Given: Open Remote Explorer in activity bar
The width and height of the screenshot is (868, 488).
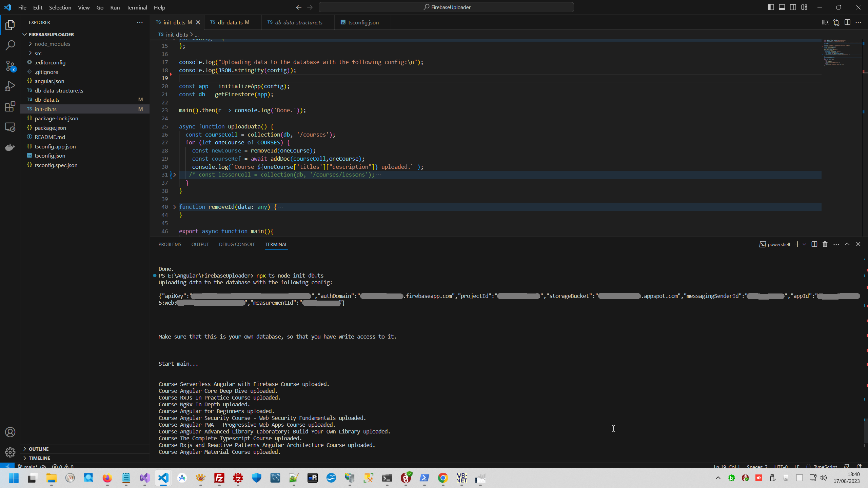Looking at the screenshot, I should tap(10, 127).
